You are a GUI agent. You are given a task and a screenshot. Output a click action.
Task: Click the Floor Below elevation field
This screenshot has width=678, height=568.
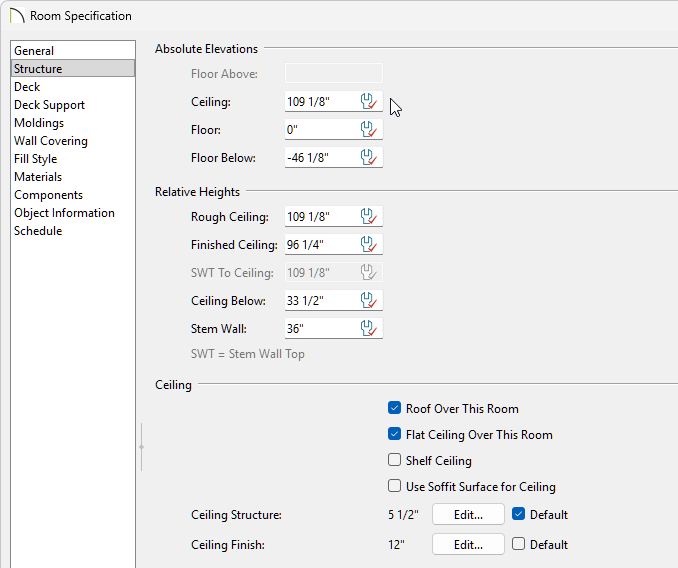point(334,158)
